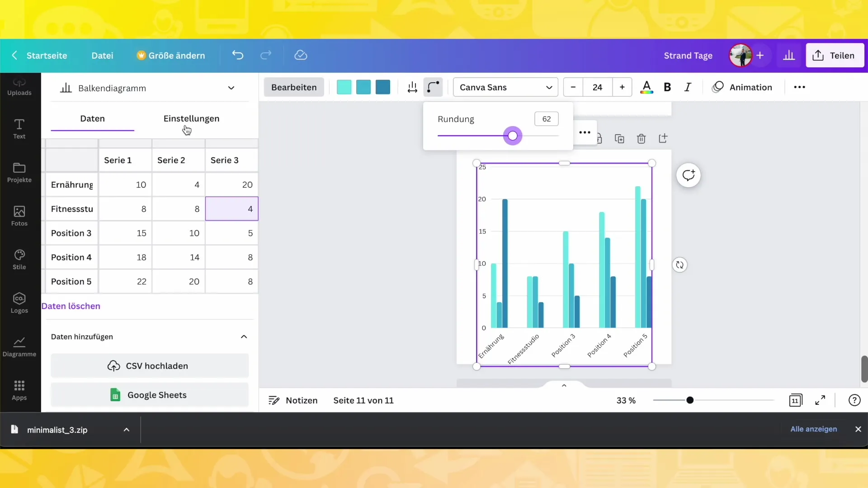This screenshot has width=868, height=488.
Task: Click the rotate handle beside the chart
Action: pyautogui.click(x=679, y=265)
